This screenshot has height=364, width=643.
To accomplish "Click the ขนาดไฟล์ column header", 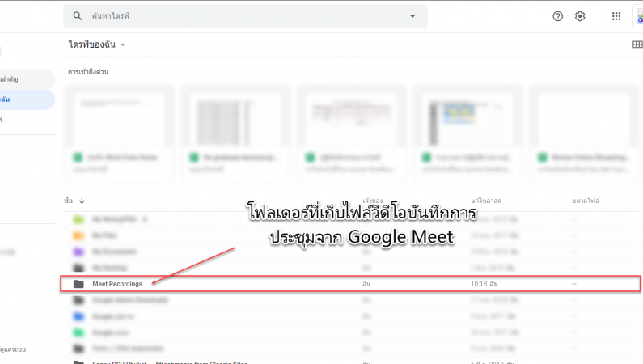I will pyautogui.click(x=586, y=201).
